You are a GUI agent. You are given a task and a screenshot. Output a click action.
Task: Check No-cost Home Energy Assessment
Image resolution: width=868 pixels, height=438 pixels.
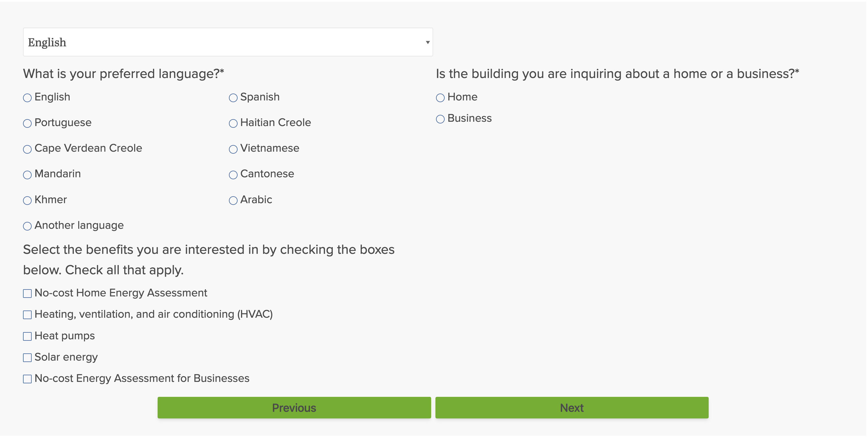tap(27, 294)
